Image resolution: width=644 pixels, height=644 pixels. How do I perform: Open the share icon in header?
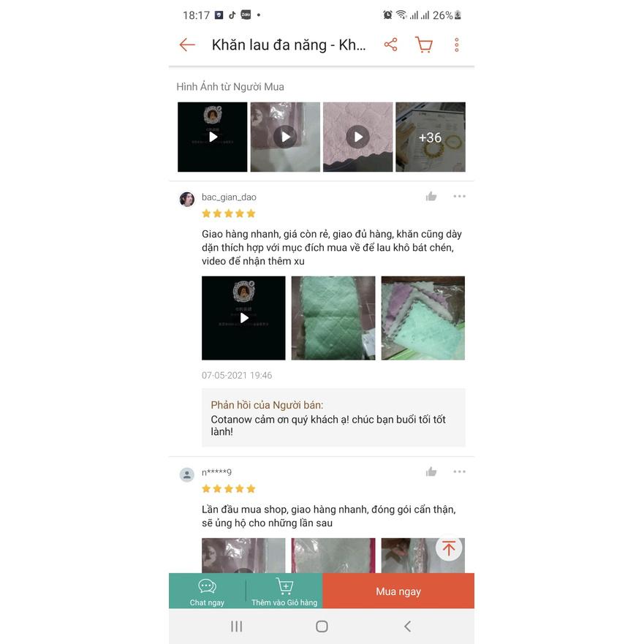click(x=390, y=45)
